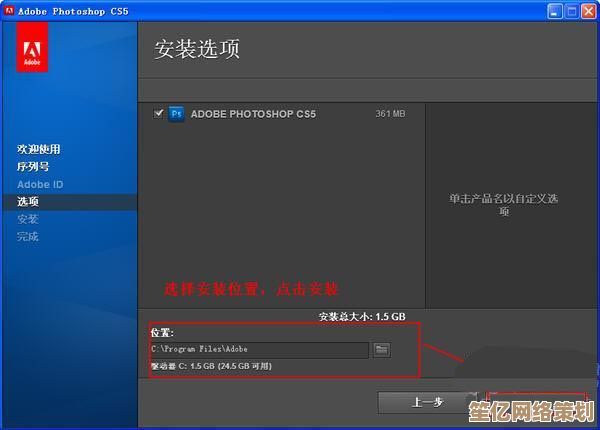This screenshot has width=600, height=430.
Task: Open the Adobe ID step in sidebar
Action: (40, 184)
